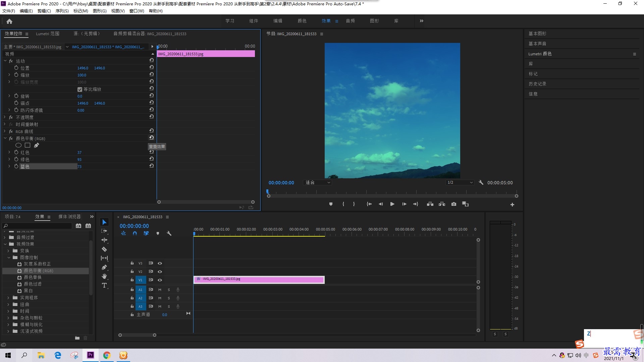Select the Slip tool

point(104,258)
